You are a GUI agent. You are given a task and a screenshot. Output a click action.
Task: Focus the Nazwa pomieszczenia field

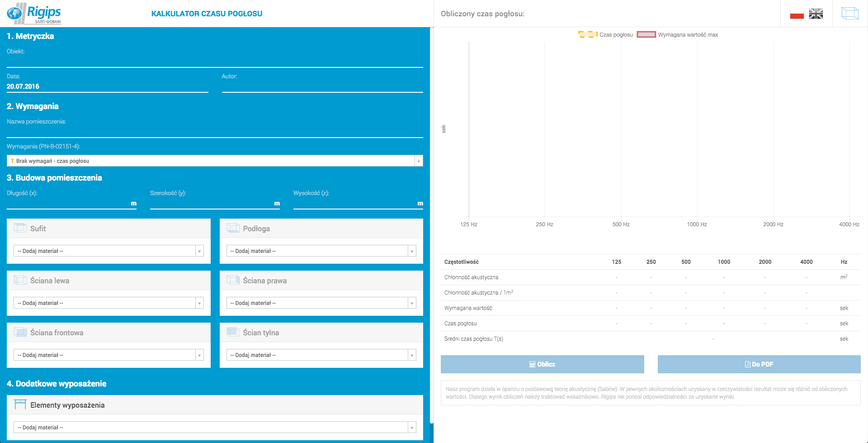coord(215,131)
